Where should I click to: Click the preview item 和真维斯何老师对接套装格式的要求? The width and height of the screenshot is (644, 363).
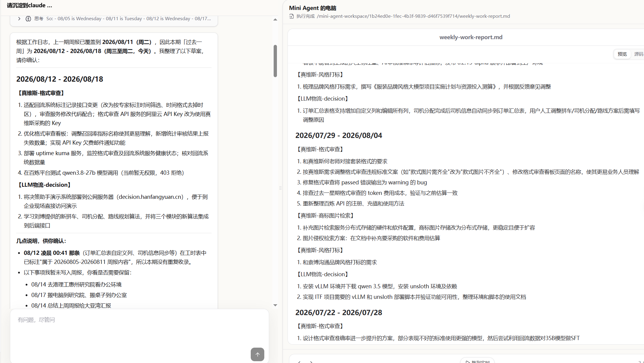pyautogui.click(x=345, y=161)
